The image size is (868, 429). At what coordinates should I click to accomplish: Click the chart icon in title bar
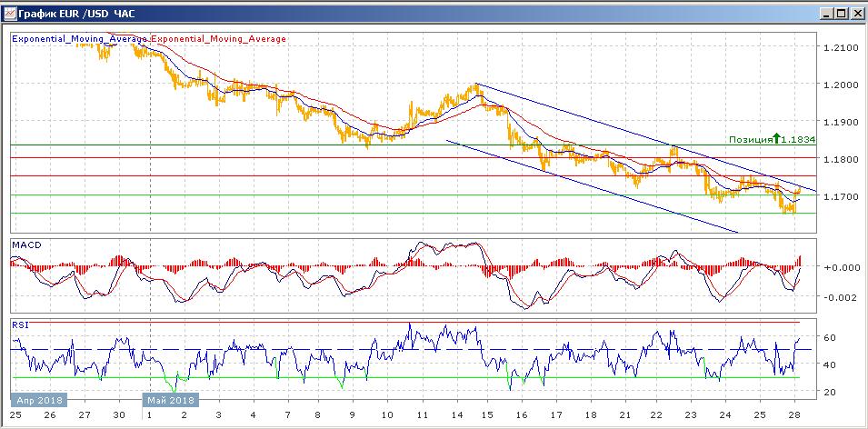[x=11, y=14]
